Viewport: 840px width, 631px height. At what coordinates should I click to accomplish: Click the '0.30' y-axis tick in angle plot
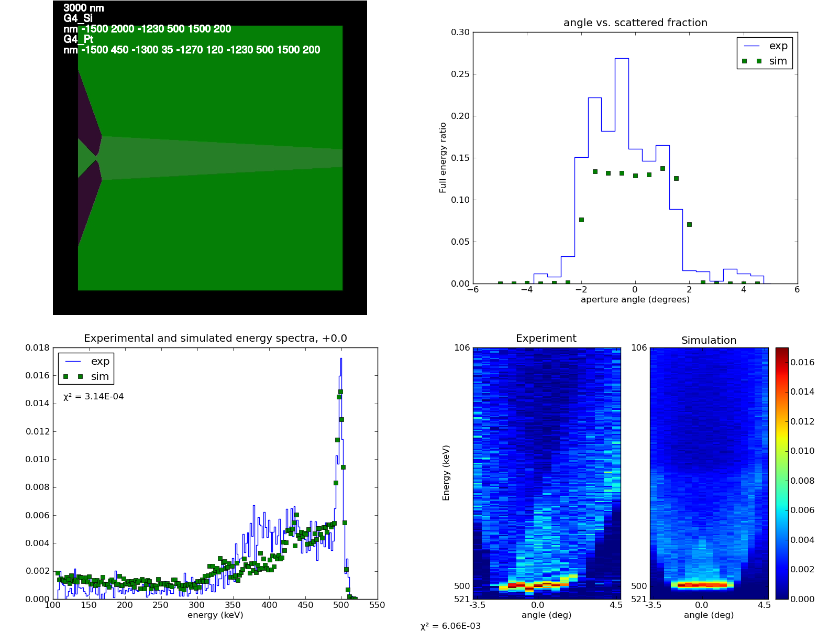click(x=460, y=32)
